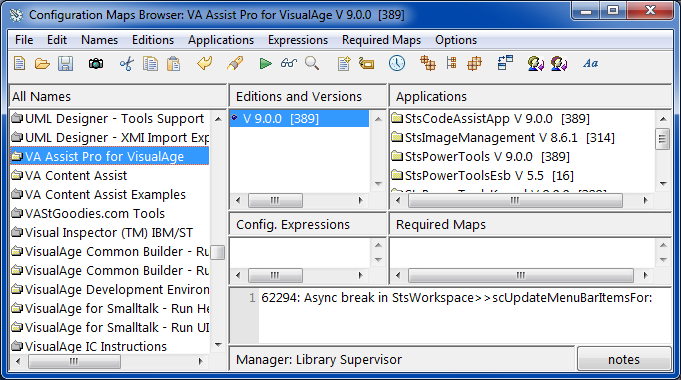
Task: Click All Names vertical scrollbar thumb
Action: tap(218, 252)
